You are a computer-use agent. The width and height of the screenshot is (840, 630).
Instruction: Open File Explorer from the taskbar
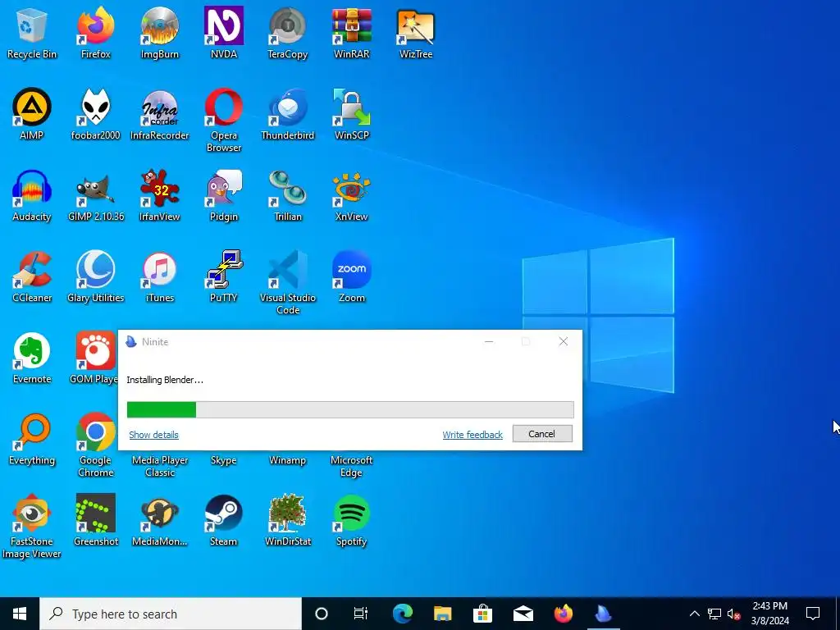click(x=442, y=614)
